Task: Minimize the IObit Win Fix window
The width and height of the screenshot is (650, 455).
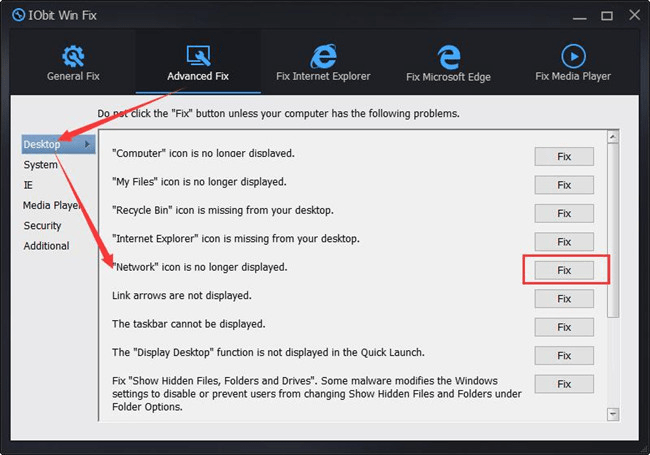Action: [x=580, y=17]
